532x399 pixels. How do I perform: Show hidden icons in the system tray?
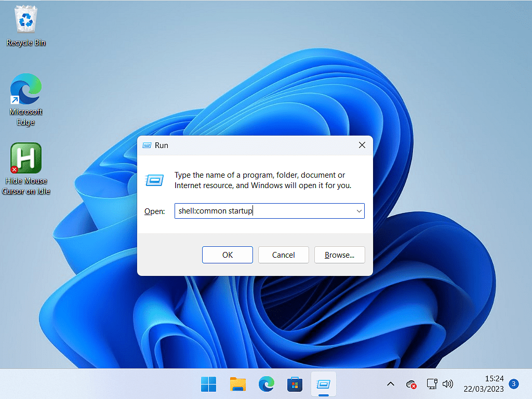391,384
